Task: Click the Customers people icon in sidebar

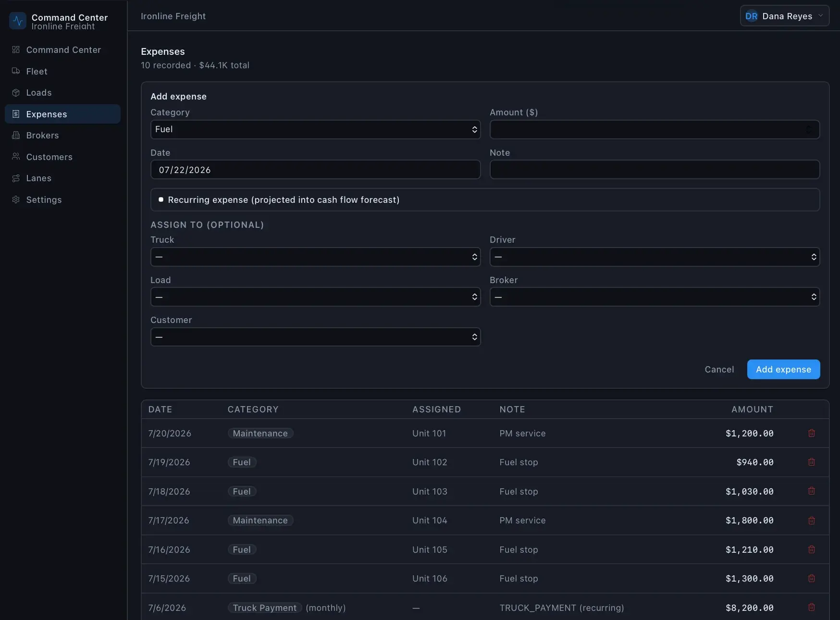Action: (x=16, y=157)
